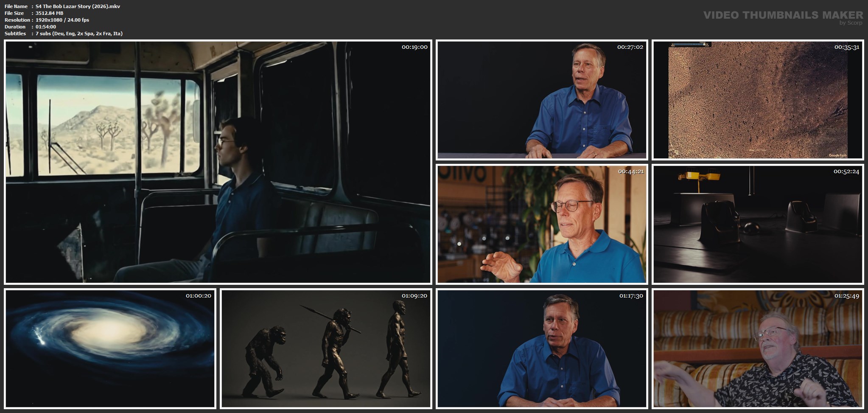Click the 00:52:24 timestamp label
868x413 pixels.
[846, 171]
